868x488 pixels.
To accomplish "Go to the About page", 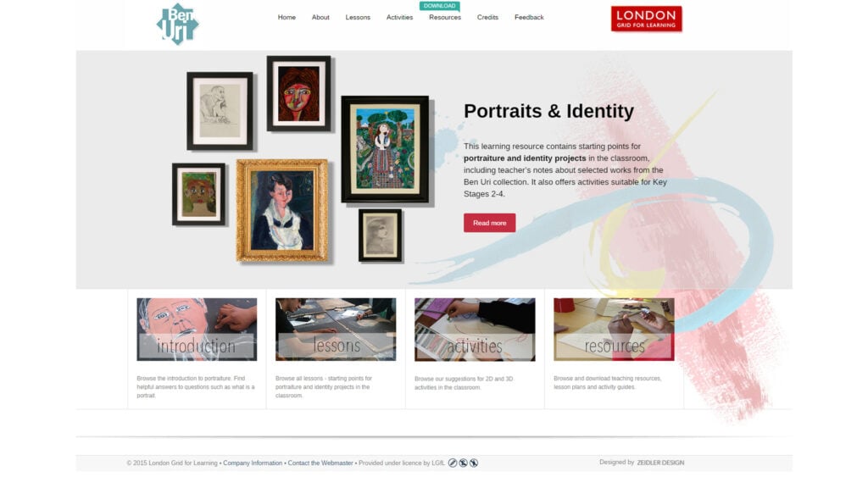I will (320, 17).
